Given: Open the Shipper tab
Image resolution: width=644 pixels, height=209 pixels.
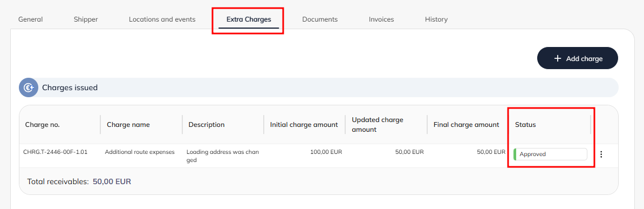Looking at the screenshot, I should pyautogui.click(x=86, y=19).
